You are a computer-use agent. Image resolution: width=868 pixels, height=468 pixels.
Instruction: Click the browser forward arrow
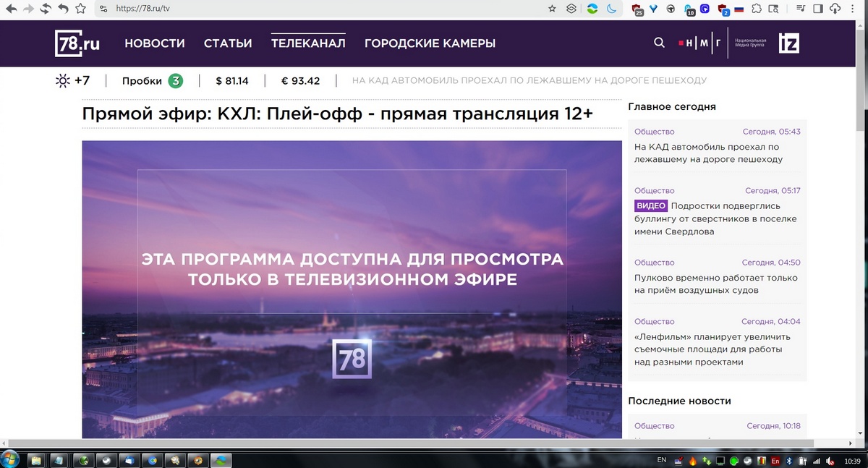pos(28,9)
